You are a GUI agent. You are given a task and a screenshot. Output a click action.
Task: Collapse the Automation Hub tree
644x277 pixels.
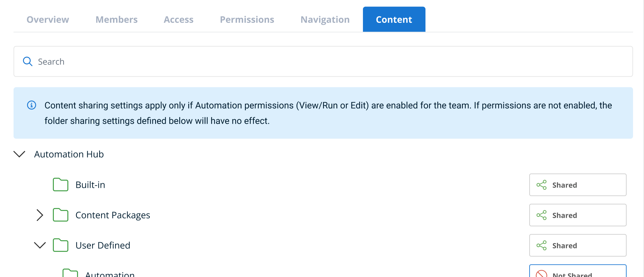click(19, 154)
